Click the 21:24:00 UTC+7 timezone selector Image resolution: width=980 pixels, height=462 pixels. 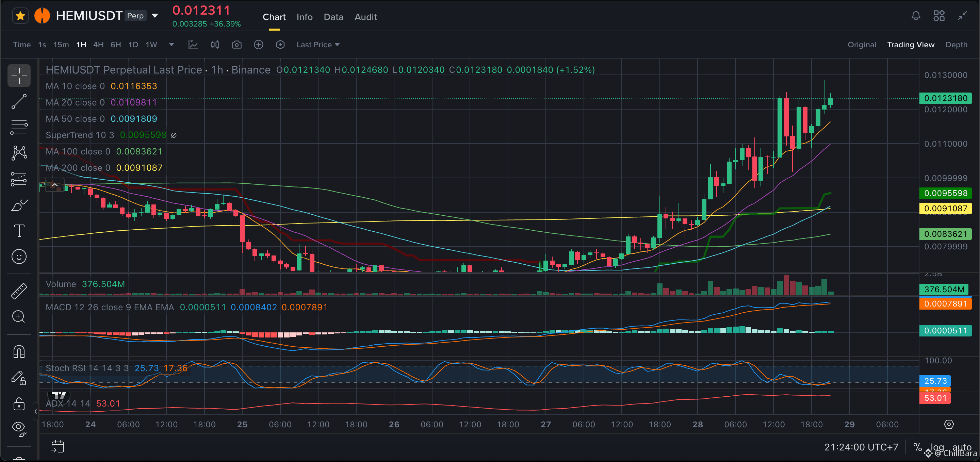[x=861, y=447]
